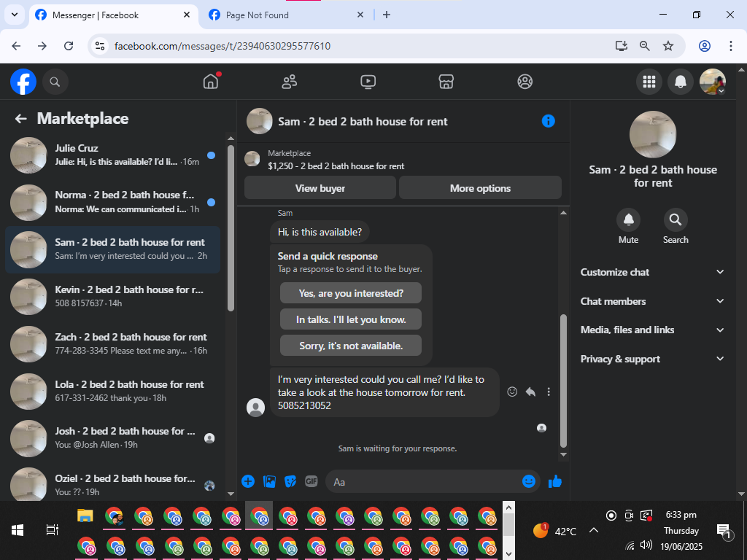Open Chrome zoom magnifier in address bar
The height and width of the screenshot is (560, 747).
coord(644,46)
